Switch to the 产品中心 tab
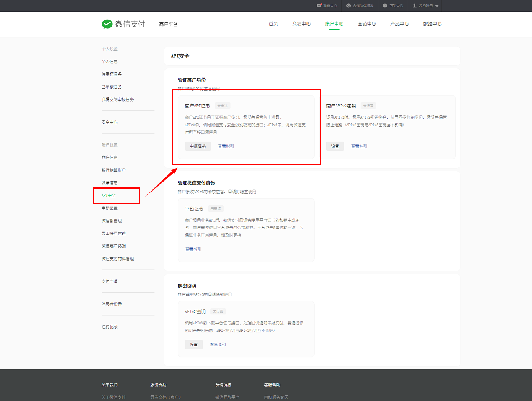 pyautogui.click(x=400, y=24)
